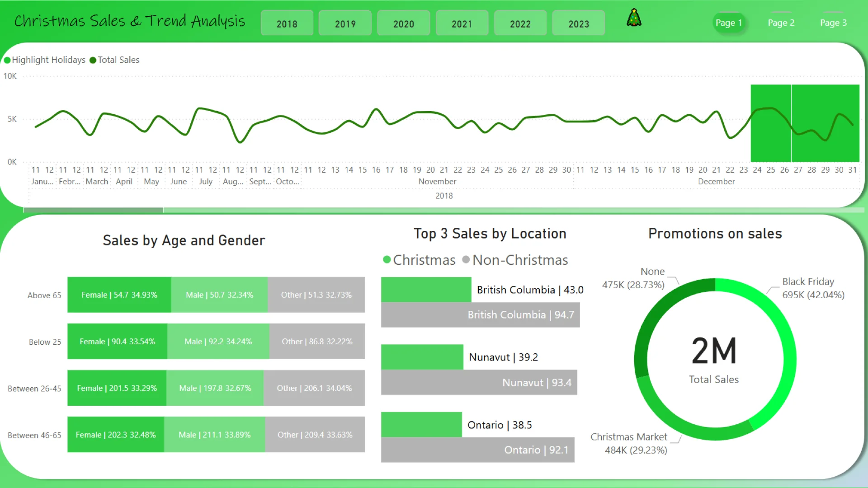Switch to Page 2 tab

pos(781,23)
